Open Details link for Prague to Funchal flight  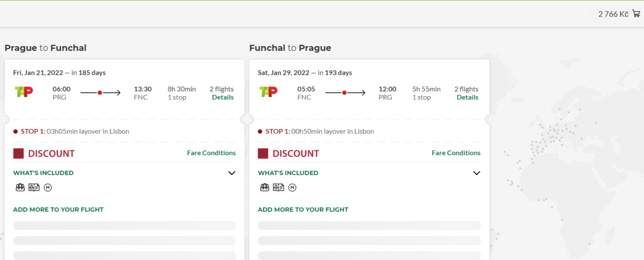(x=223, y=97)
